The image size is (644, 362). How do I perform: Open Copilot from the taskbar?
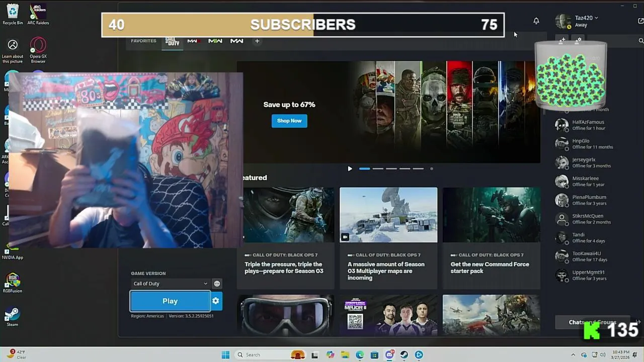(330, 355)
